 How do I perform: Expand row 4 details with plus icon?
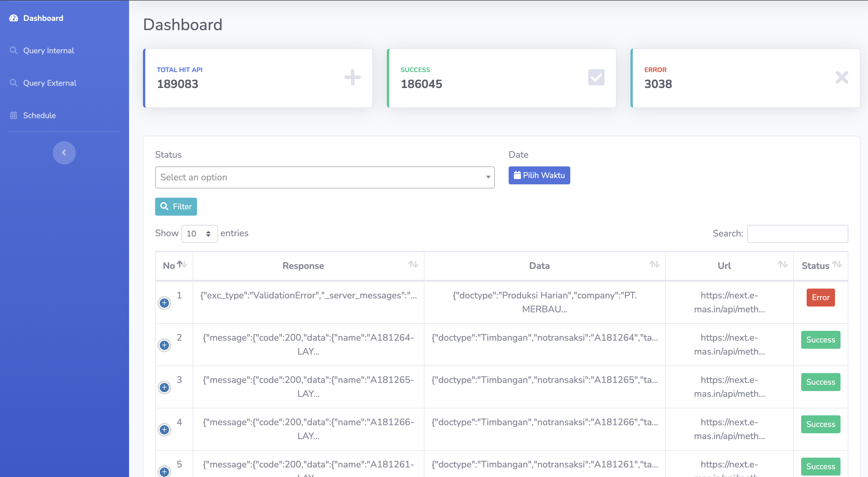point(164,430)
